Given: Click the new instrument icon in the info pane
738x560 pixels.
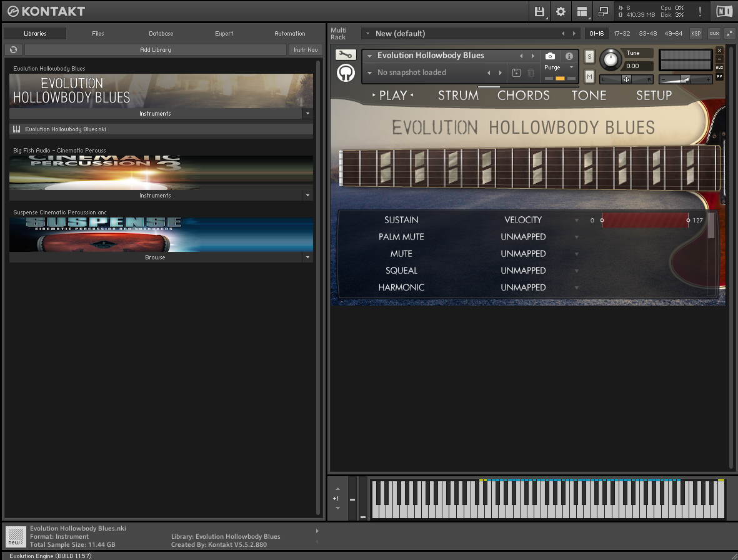Looking at the screenshot, I should pyautogui.click(x=16, y=536).
